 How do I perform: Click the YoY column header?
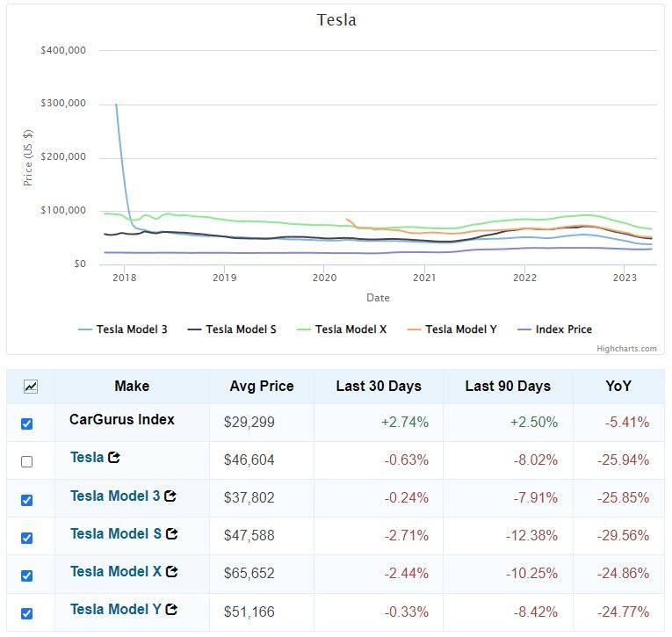coord(618,387)
